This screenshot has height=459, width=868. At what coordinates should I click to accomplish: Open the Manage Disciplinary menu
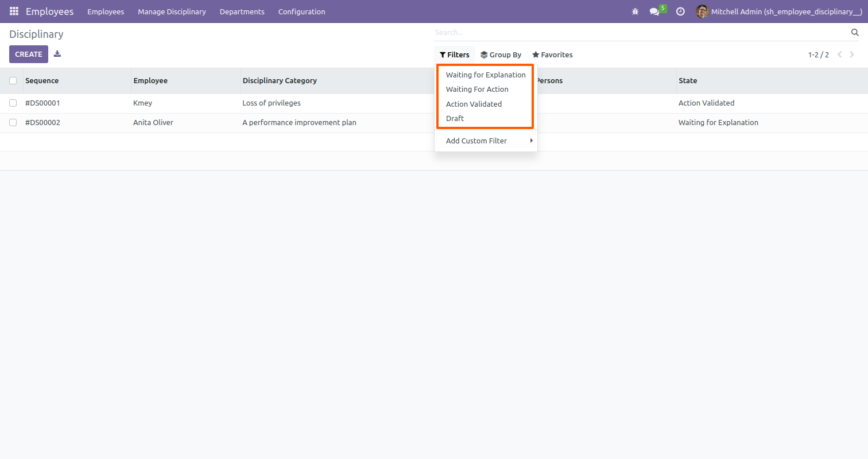(x=172, y=11)
